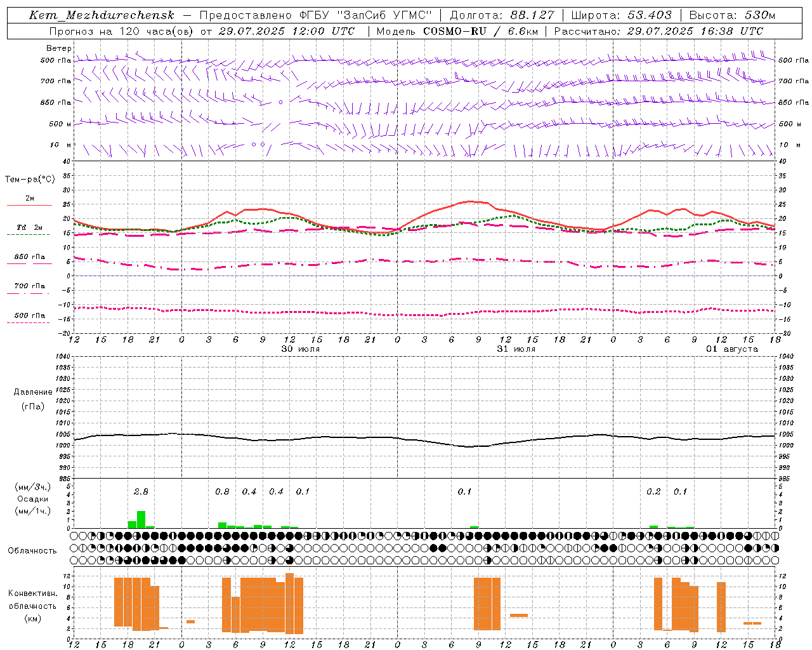
Task: Click the 10 м wind level label on the left
Action: (61, 145)
